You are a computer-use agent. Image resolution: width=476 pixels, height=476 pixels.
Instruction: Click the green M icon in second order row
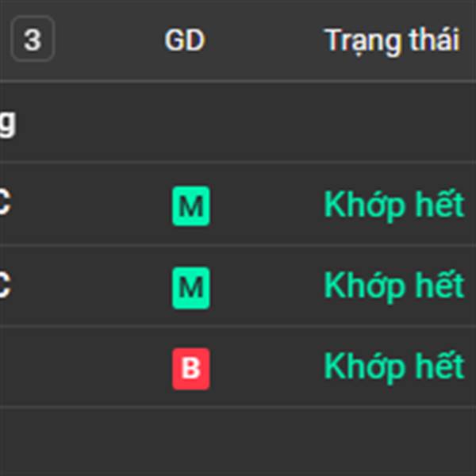pos(190,286)
